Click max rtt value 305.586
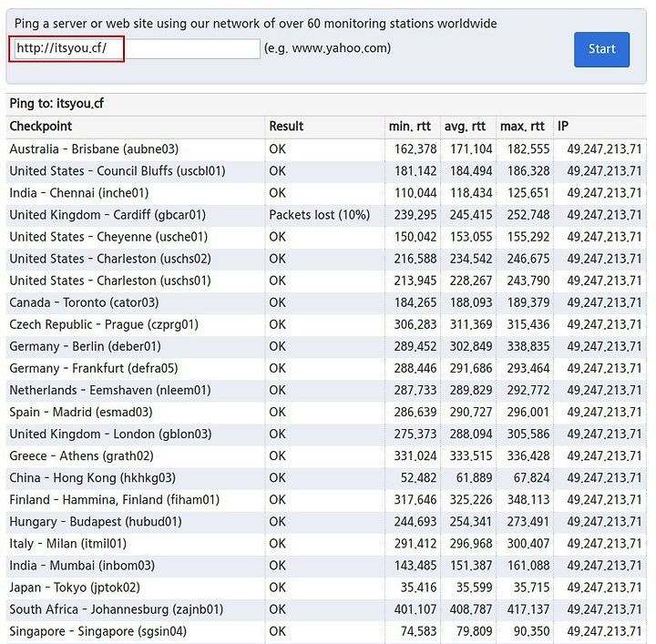 [528, 434]
